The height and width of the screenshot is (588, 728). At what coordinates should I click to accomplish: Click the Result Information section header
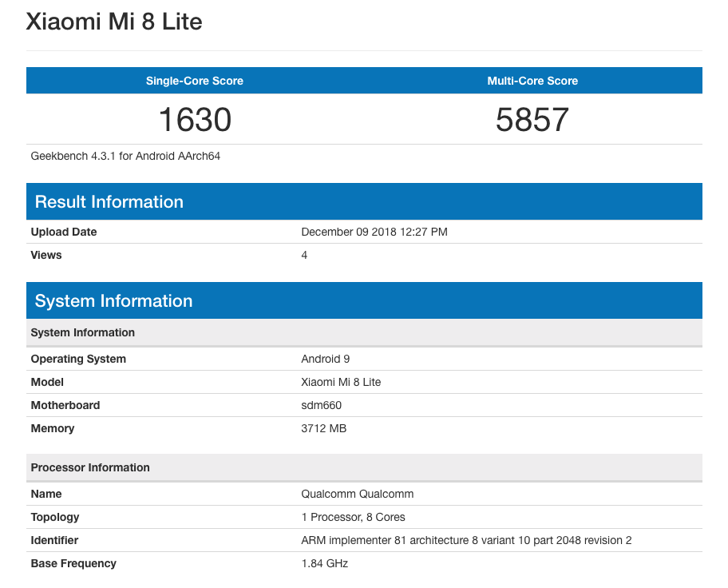pyautogui.click(x=109, y=202)
